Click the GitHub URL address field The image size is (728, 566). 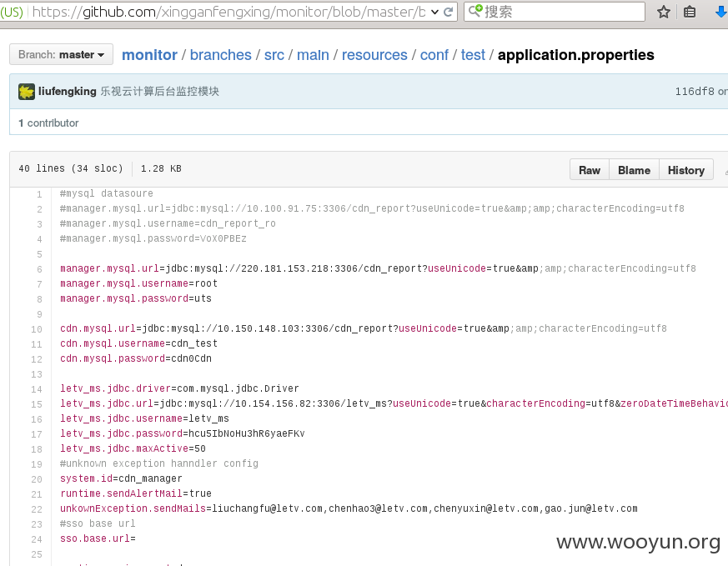pyautogui.click(x=228, y=12)
